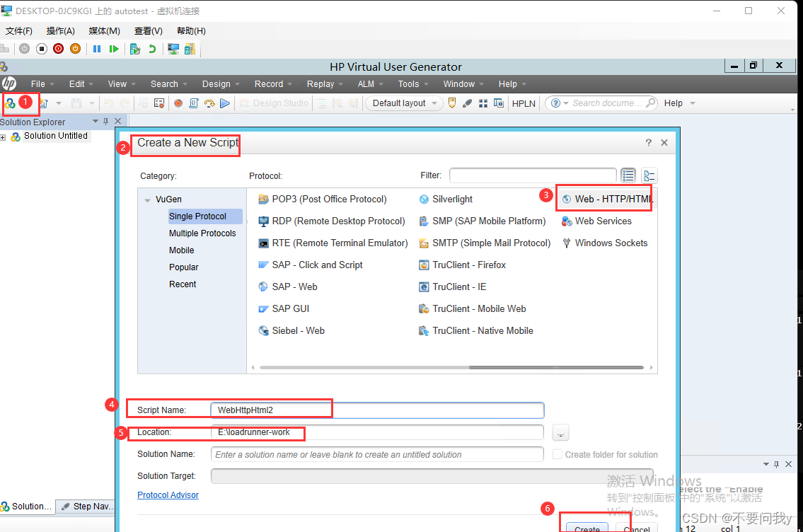Select the Multiple Protocols category
Screen dimensions: 803x532
[202, 233]
